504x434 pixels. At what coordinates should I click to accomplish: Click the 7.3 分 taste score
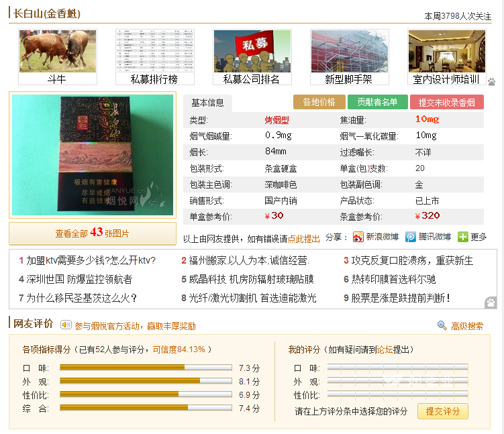coord(249,368)
